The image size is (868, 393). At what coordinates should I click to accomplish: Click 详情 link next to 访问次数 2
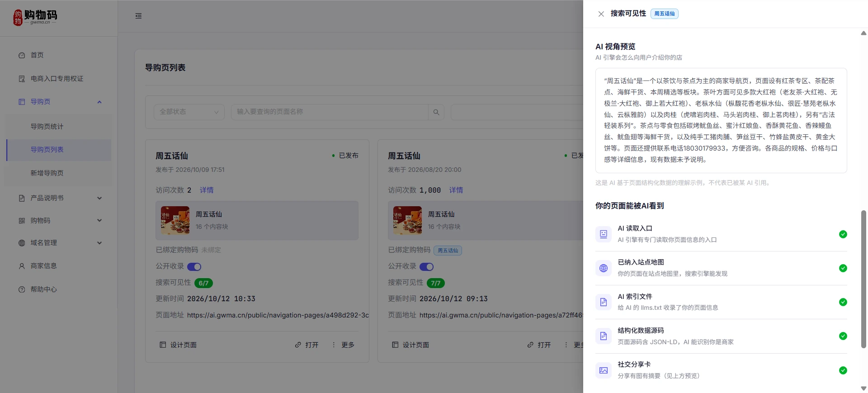[207, 190]
